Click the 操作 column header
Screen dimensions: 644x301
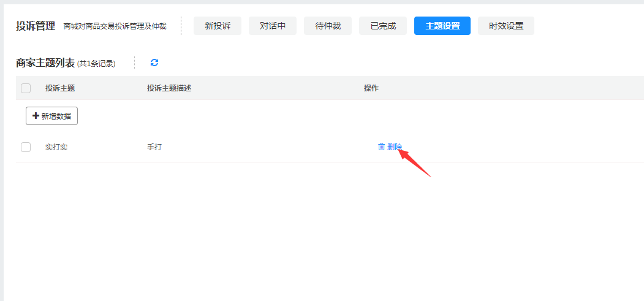[x=371, y=88]
